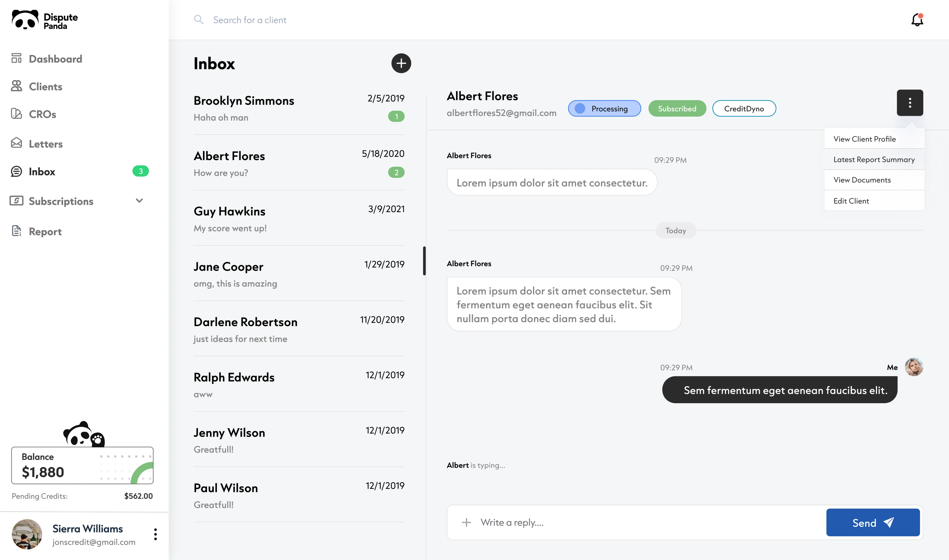The image size is (949, 560).
Task: Toggle the client three-dot options menu
Action: pos(910,103)
